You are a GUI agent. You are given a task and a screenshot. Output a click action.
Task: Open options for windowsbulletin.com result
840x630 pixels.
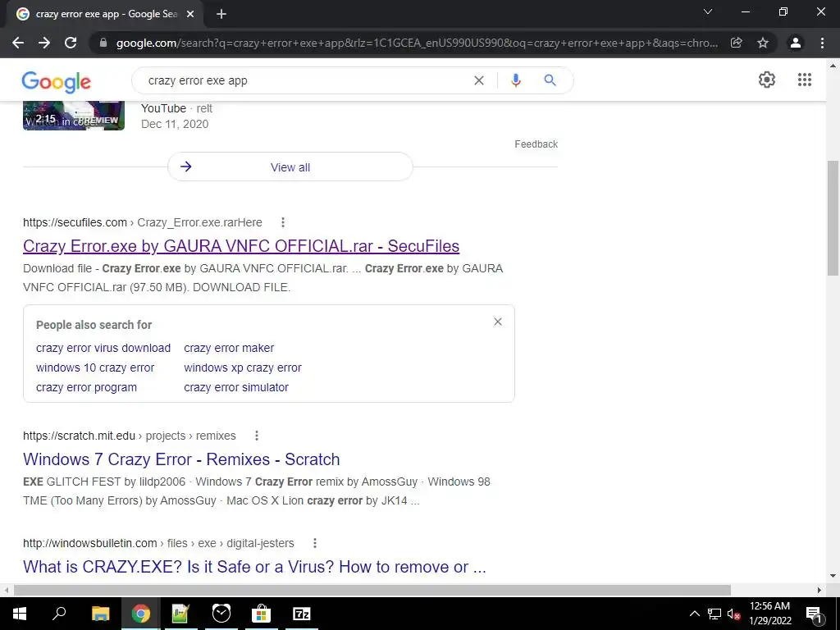(x=315, y=543)
